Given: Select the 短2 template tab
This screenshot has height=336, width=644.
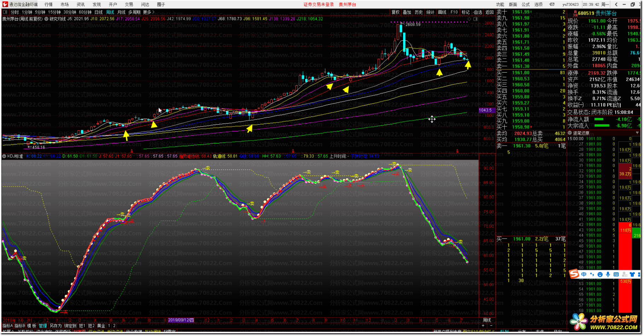Looking at the screenshot, I should pos(91,326).
